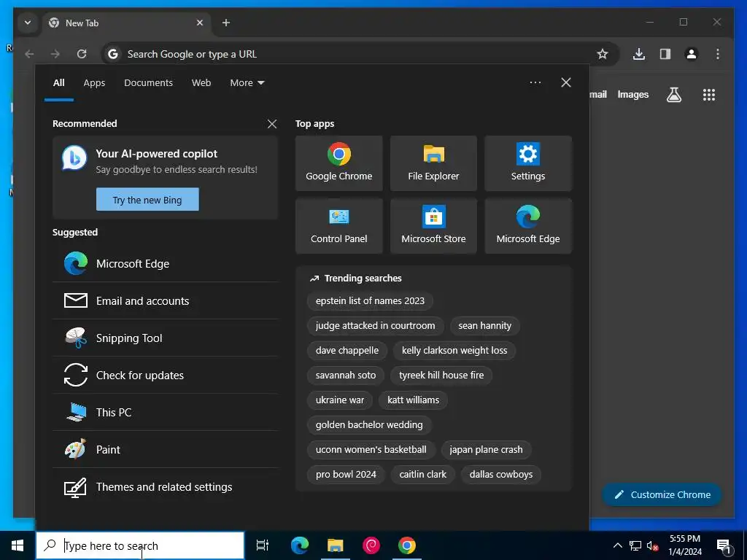This screenshot has width=747, height=560.
Task: Open Themes and related settings
Action: point(166,486)
